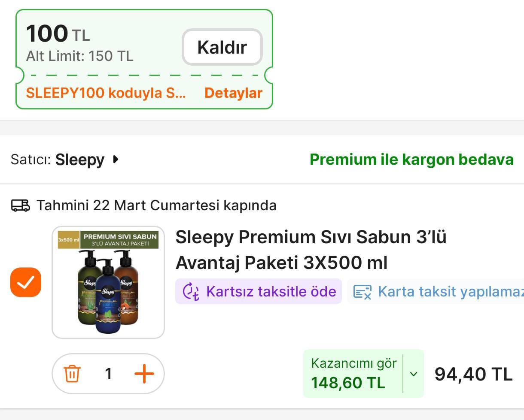Expand the Kazancımı gör chevron
Viewport: 524px width, 420px height.
tap(413, 374)
